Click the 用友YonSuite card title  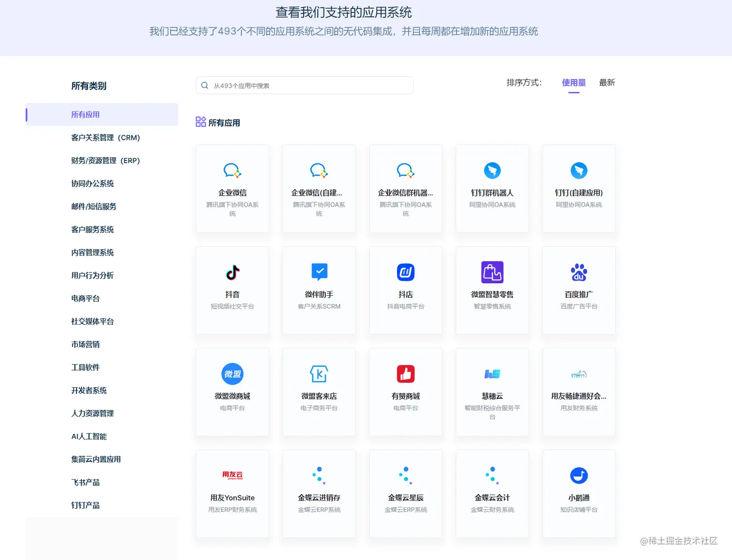pyautogui.click(x=232, y=498)
